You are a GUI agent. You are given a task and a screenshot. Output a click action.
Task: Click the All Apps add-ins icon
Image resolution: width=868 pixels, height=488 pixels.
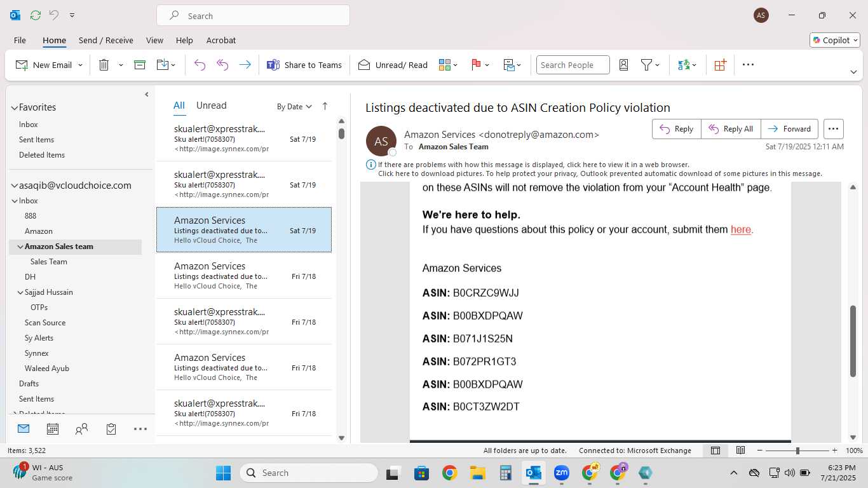720,65
